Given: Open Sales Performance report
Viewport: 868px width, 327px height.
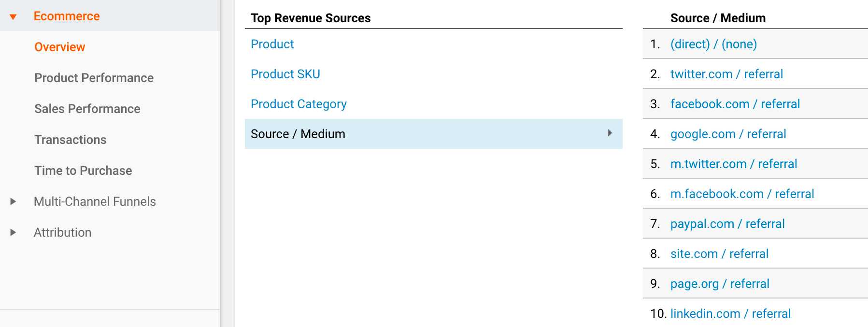Looking at the screenshot, I should 87,109.
